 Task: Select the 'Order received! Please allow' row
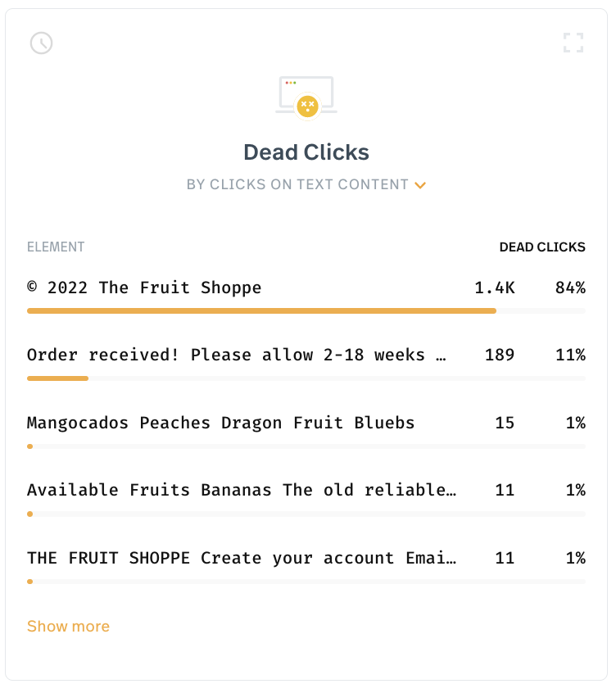[x=306, y=363]
